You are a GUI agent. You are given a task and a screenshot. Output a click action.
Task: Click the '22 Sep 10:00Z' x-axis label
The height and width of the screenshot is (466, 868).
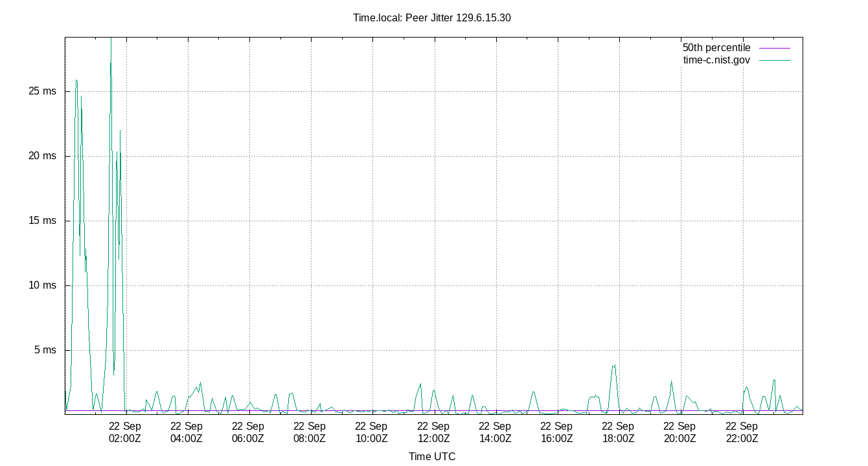372,432
